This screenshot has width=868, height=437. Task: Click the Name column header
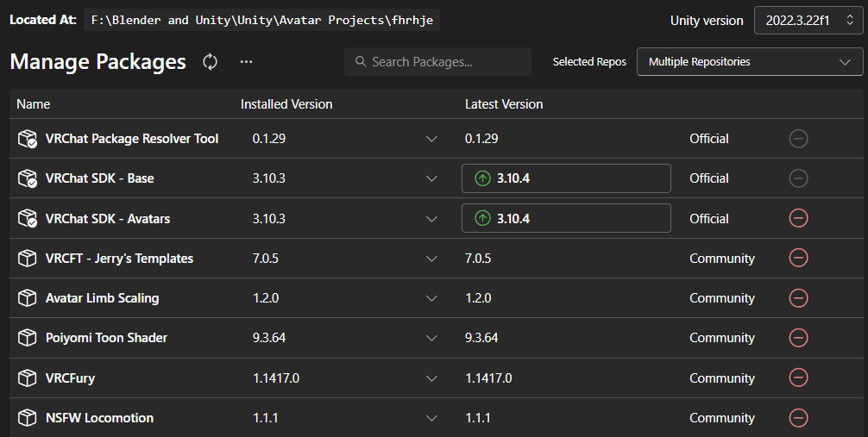[x=33, y=104]
